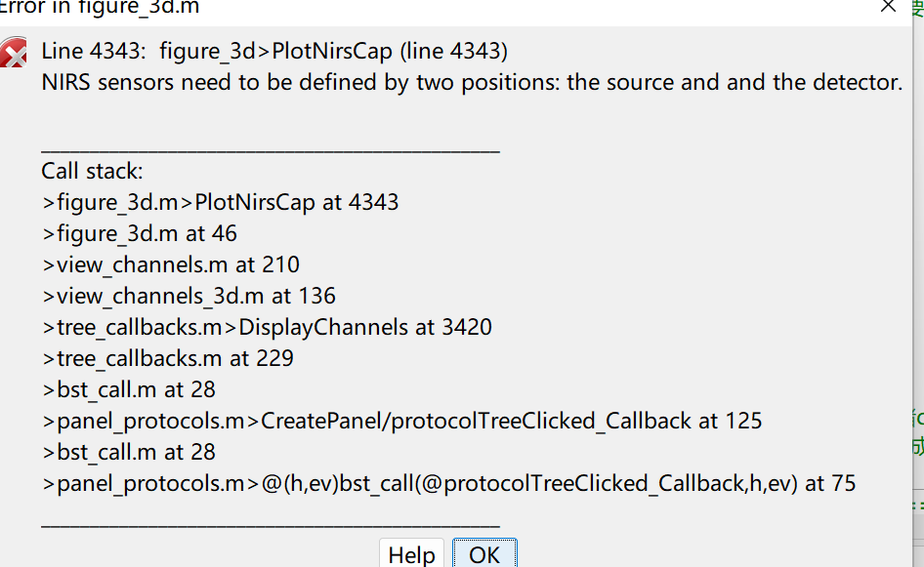Click the separator line above the OK button

click(x=271, y=524)
